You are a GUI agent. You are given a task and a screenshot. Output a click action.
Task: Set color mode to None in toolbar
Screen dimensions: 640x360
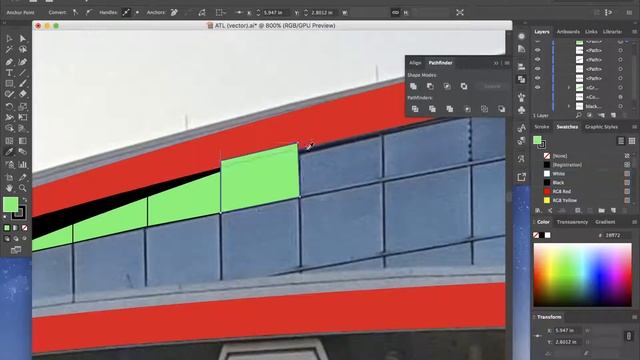24,228
